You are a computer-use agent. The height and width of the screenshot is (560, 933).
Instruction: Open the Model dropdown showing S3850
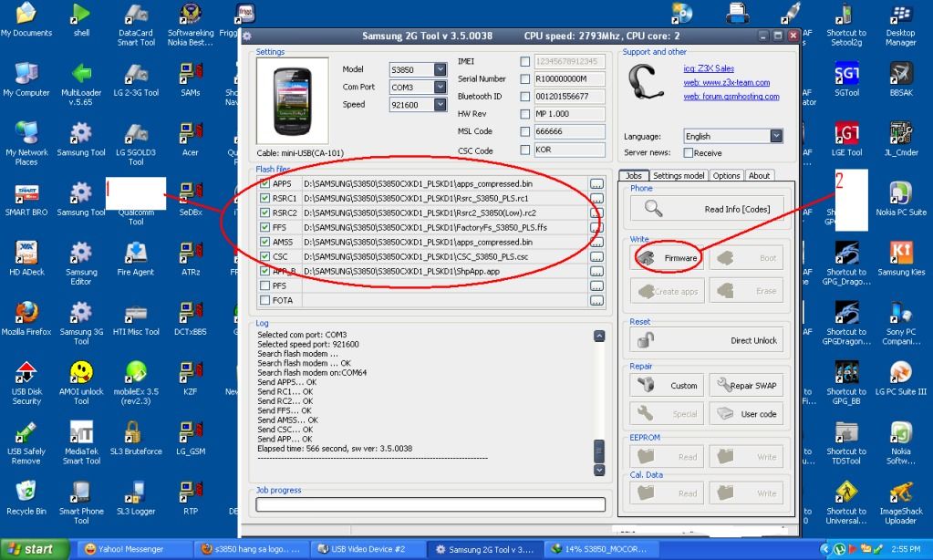pyautogui.click(x=440, y=69)
